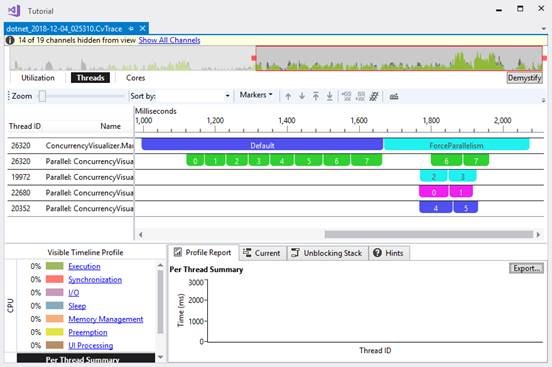Open the Sort by dropdown
This screenshot has width=552, height=367.
tap(227, 96)
